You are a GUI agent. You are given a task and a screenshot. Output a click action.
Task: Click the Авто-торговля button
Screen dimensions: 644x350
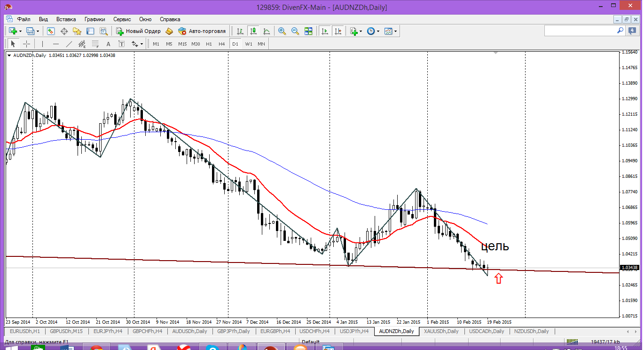coord(202,31)
